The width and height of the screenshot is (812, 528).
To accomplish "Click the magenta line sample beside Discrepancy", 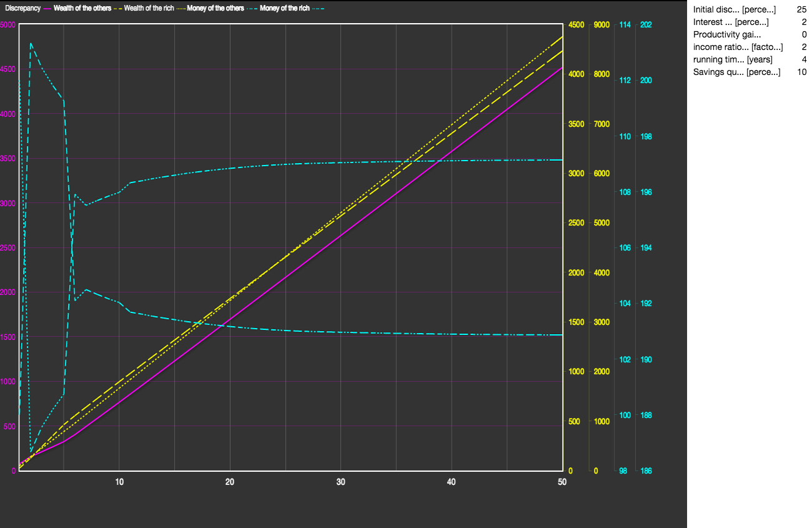I will point(47,9).
